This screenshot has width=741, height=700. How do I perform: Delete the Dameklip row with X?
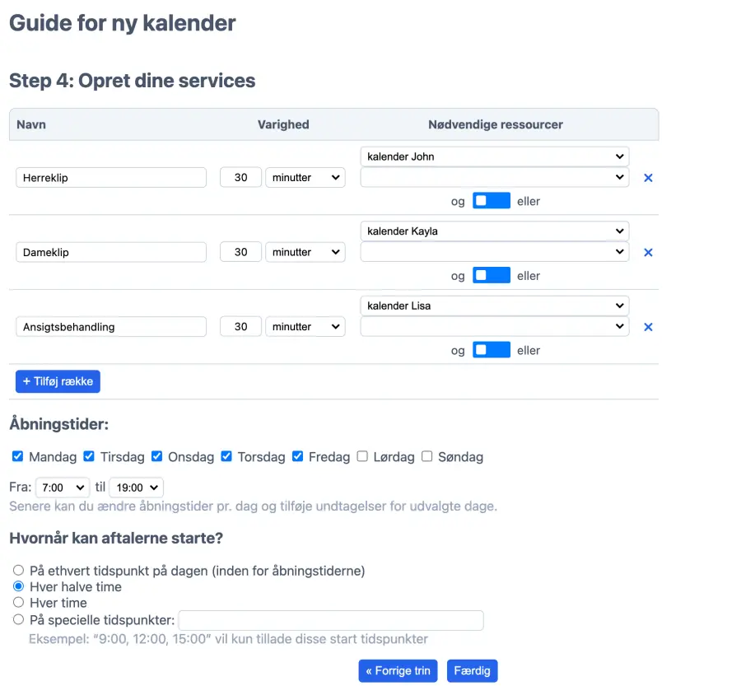648,253
